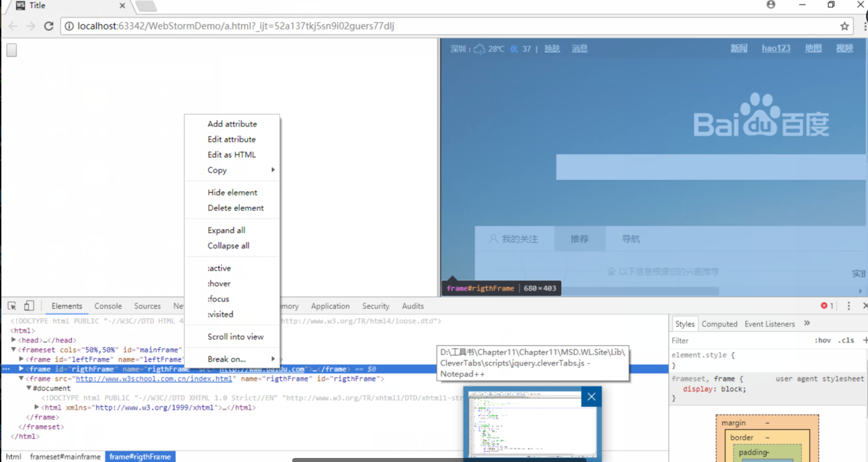Switch to the Console tab
The width and height of the screenshot is (868, 462).
click(x=108, y=306)
